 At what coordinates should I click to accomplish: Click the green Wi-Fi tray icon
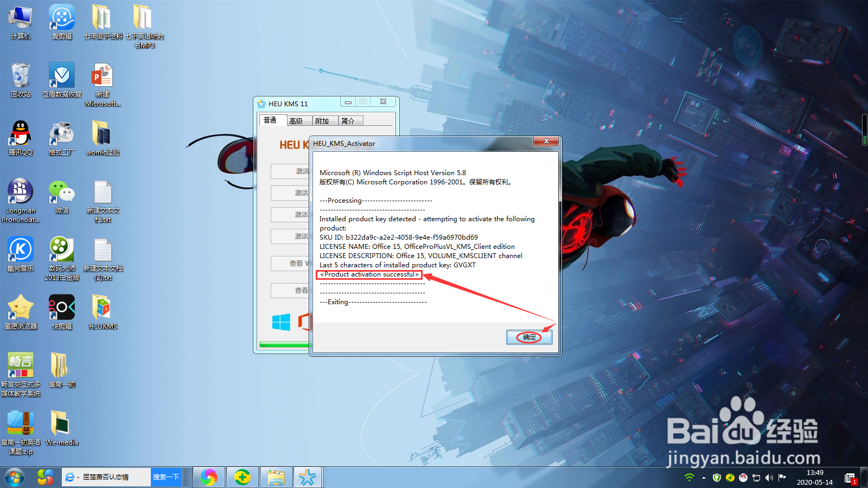[x=690, y=477]
